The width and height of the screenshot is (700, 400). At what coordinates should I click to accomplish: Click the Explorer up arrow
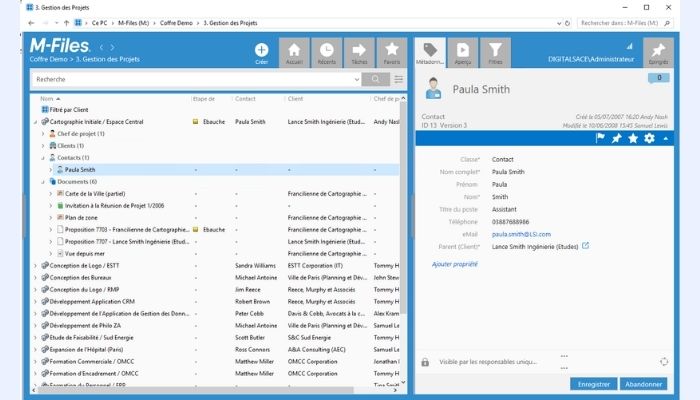click(66, 23)
